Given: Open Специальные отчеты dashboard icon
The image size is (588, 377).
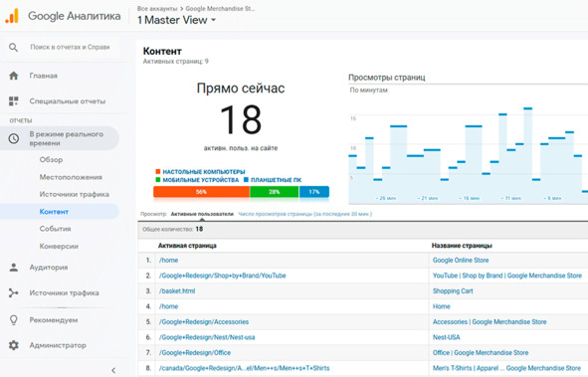Looking at the screenshot, I should 14,101.
